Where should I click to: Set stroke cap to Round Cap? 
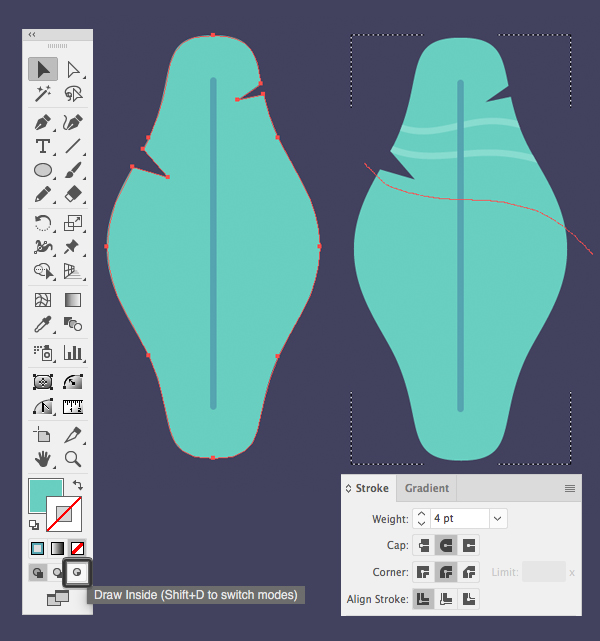coord(445,546)
